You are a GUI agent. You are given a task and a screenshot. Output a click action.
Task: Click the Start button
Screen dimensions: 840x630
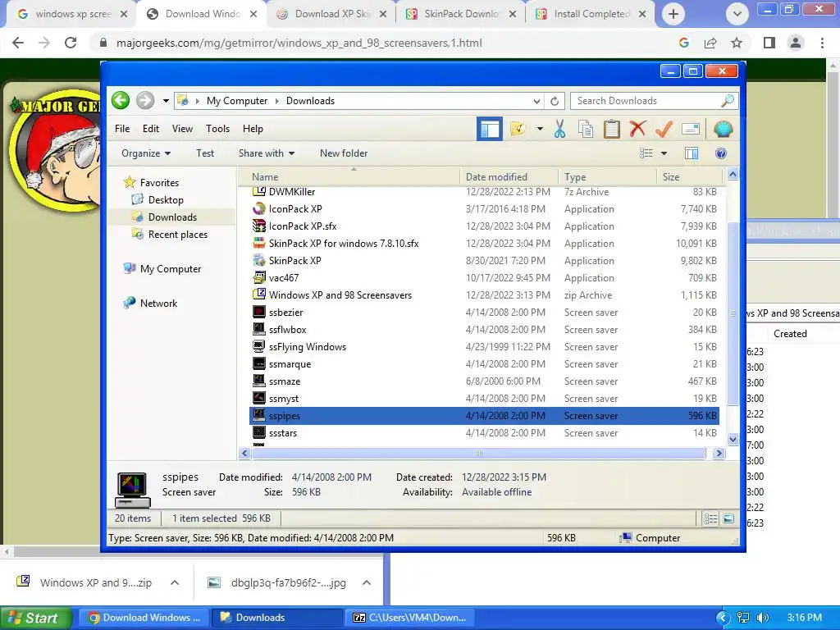(x=36, y=618)
